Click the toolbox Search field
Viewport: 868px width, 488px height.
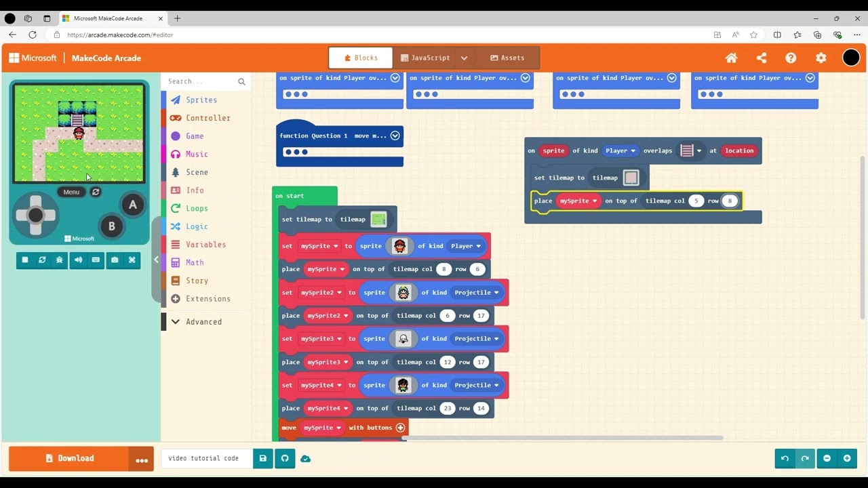(206, 81)
